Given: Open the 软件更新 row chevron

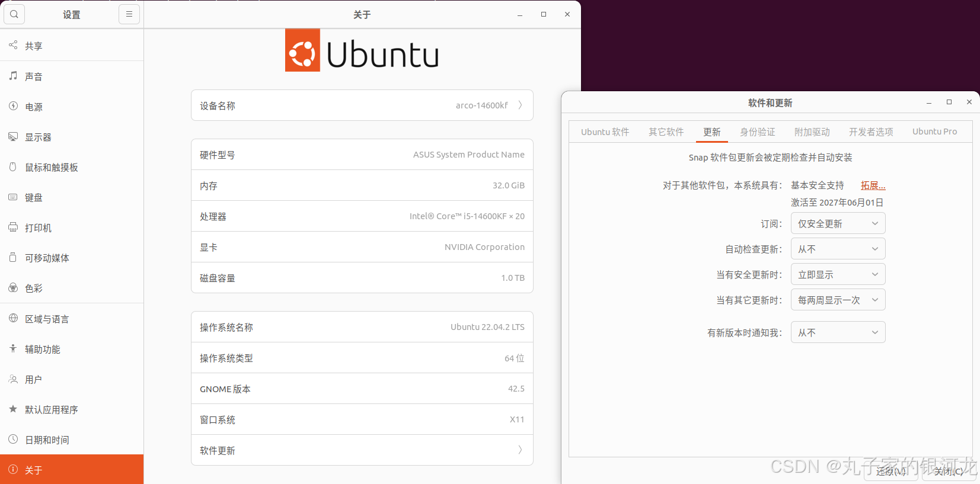Looking at the screenshot, I should point(520,450).
